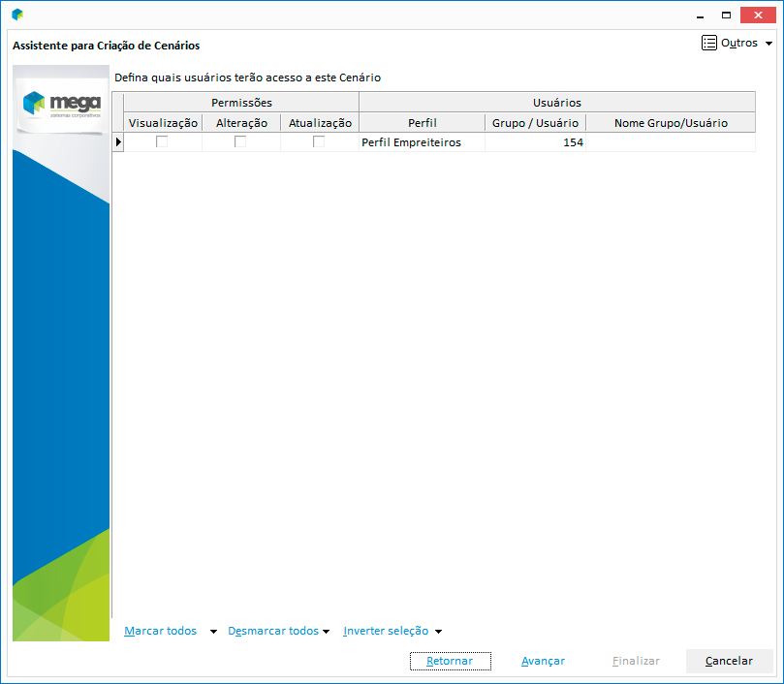The image size is (784, 684).
Task: Select the row indicator arrow of the first row
Action: pyautogui.click(x=118, y=142)
